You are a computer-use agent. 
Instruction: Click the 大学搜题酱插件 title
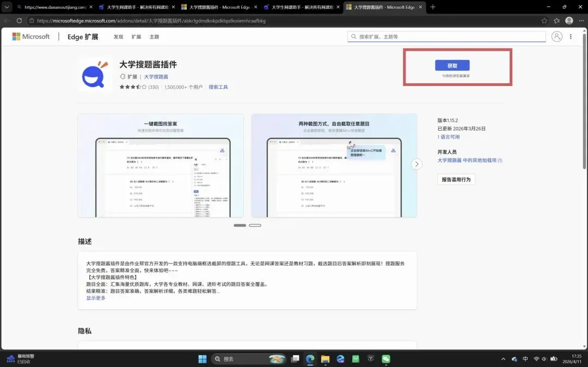tap(148, 64)
